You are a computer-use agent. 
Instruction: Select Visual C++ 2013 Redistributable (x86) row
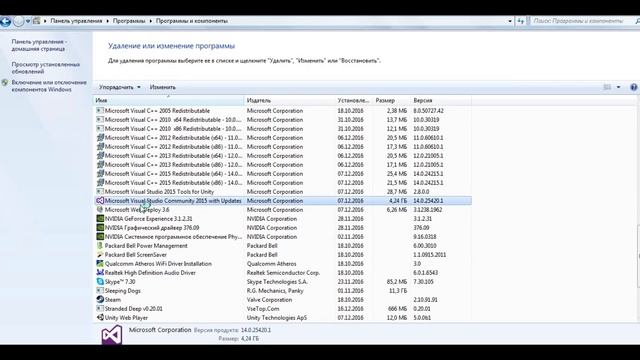(282, 164)
